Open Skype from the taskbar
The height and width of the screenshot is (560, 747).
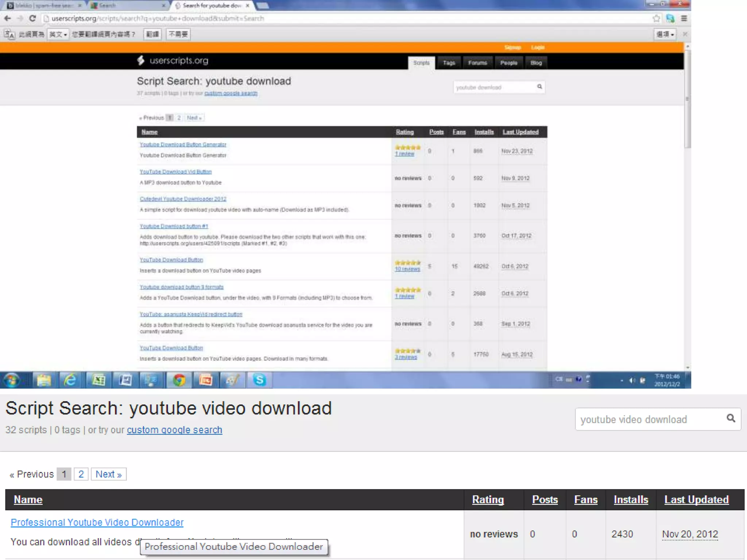[259, 380]
